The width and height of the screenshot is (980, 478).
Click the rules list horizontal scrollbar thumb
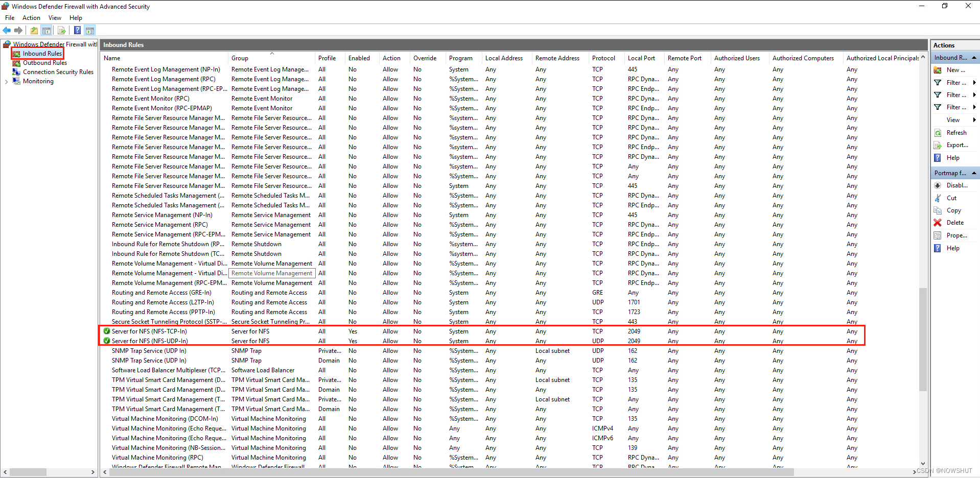[451, 472]
